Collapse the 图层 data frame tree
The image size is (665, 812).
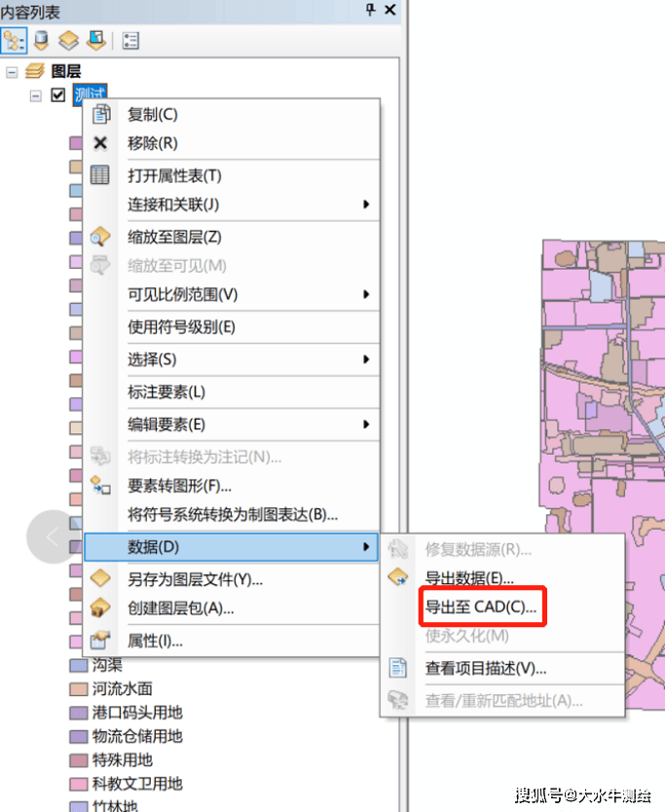pos(12,72)
